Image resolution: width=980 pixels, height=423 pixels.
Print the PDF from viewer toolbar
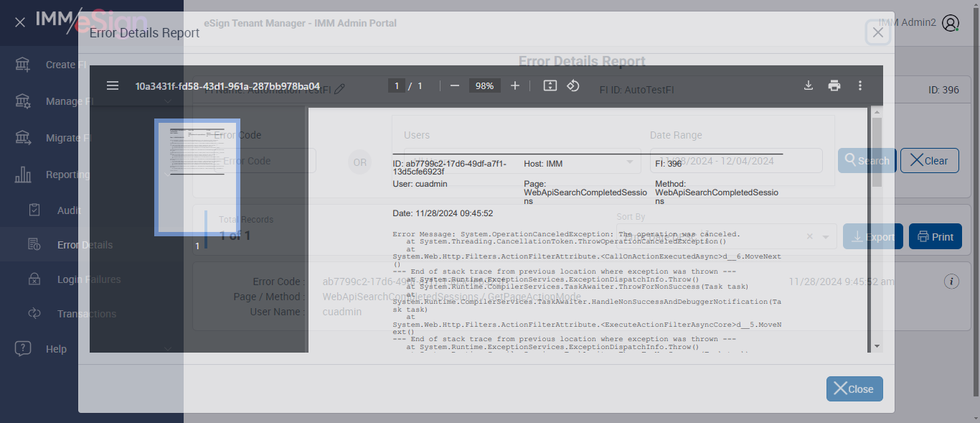point(834,85)
